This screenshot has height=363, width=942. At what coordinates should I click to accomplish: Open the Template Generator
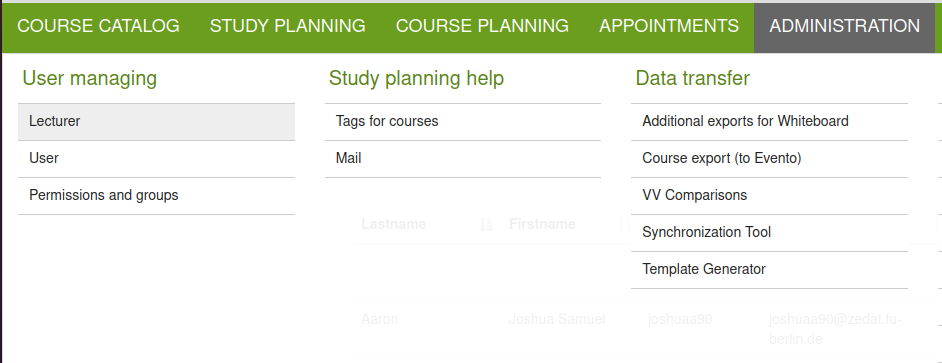point(769,270)
